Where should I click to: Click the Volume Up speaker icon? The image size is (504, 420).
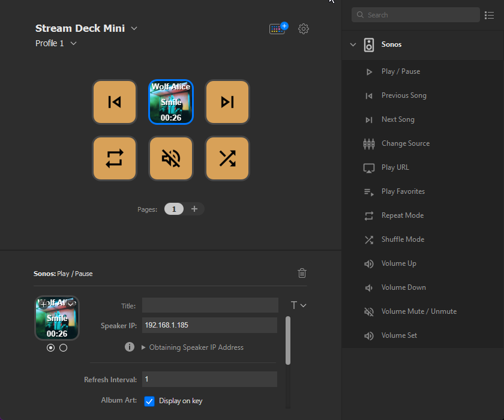coord(369,264)
